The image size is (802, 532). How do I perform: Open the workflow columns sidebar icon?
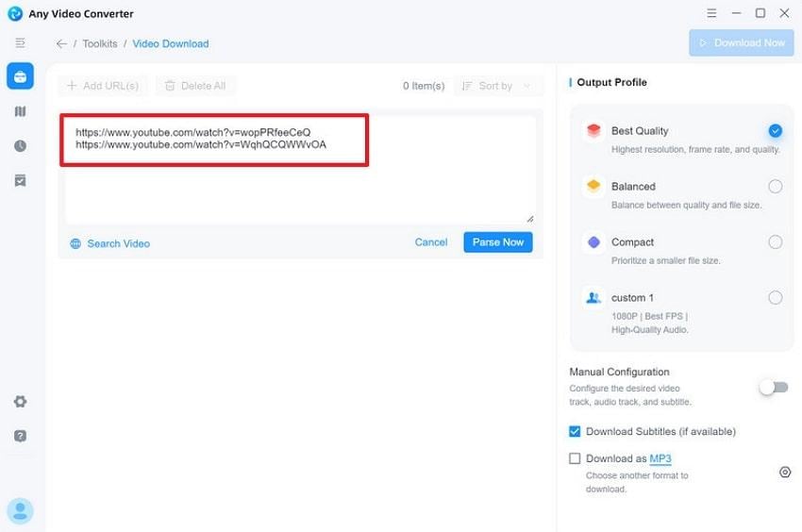21,111
